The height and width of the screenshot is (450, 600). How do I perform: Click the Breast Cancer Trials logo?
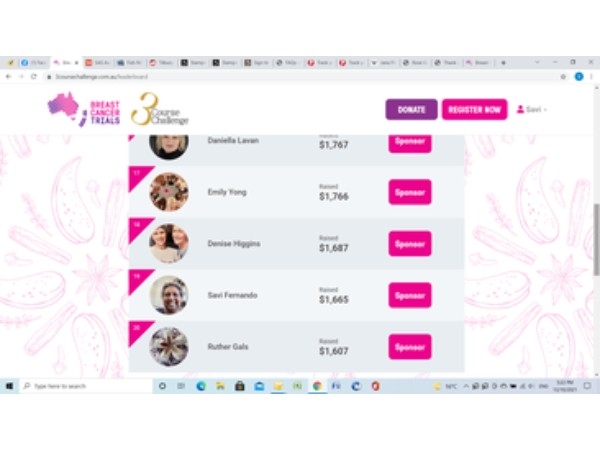tap(84, 109)
